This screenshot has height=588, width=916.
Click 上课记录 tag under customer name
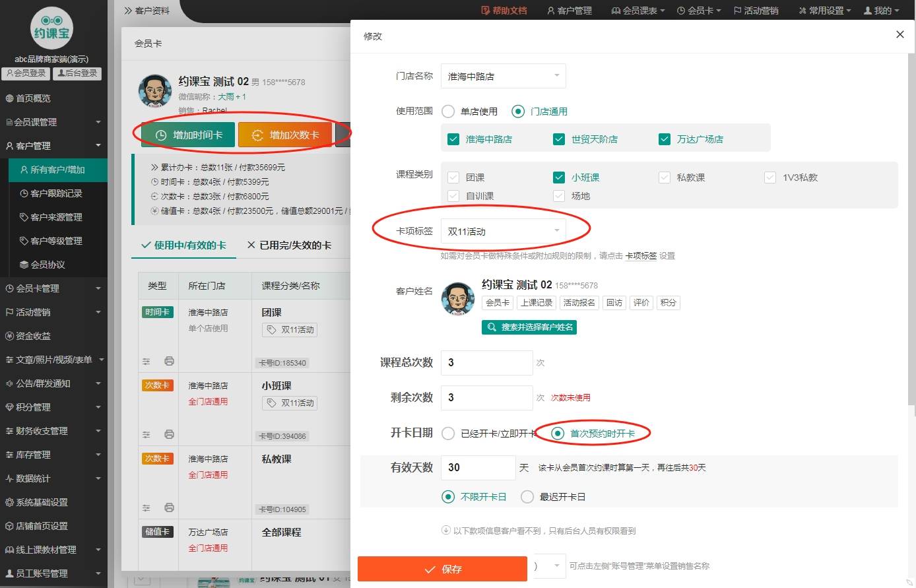coord(536,302)
